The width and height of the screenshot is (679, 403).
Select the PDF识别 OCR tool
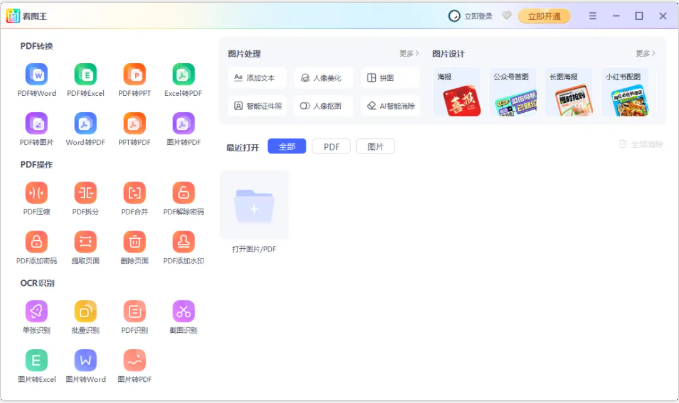135,317
